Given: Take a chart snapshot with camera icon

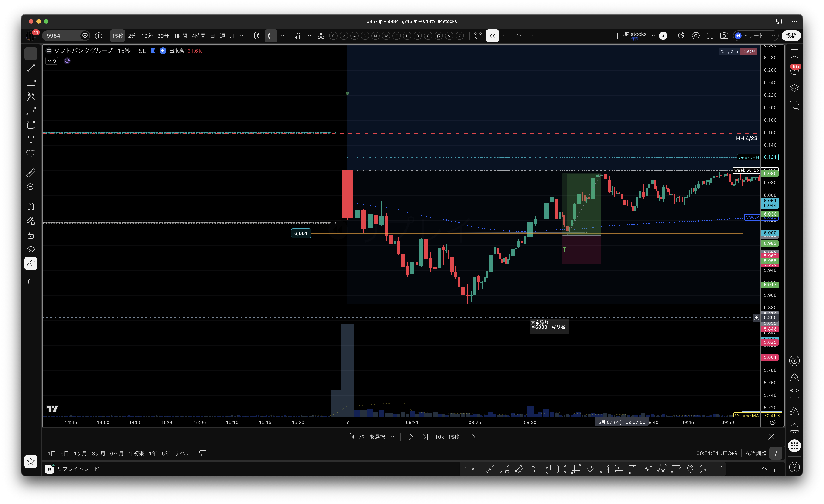Looking at the screenshot, I should [724, 36].
